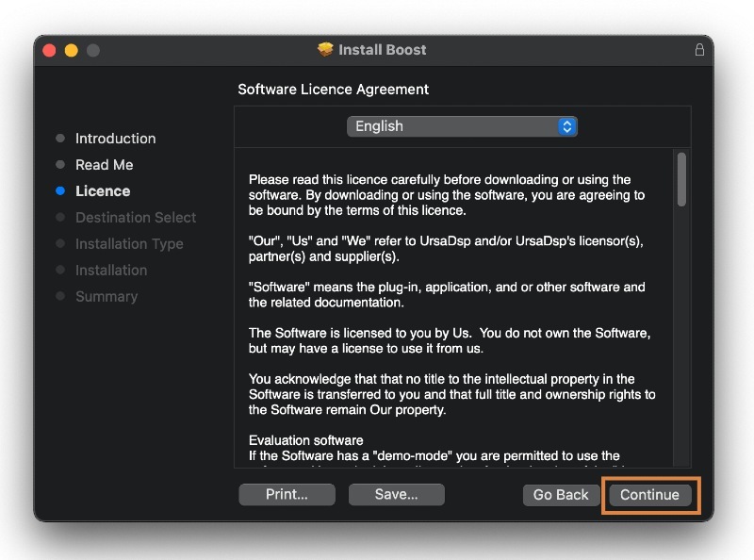Go Back to the previous step
This screenshot has width=754, height=560.
tap(561, 495)
